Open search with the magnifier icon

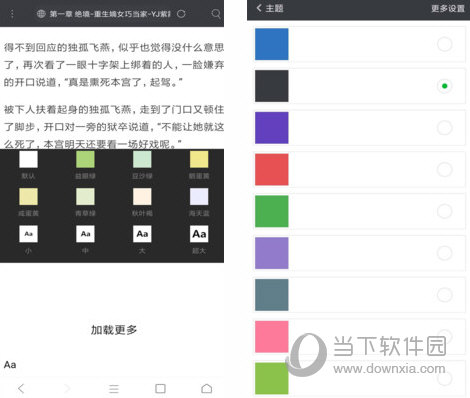216,14
